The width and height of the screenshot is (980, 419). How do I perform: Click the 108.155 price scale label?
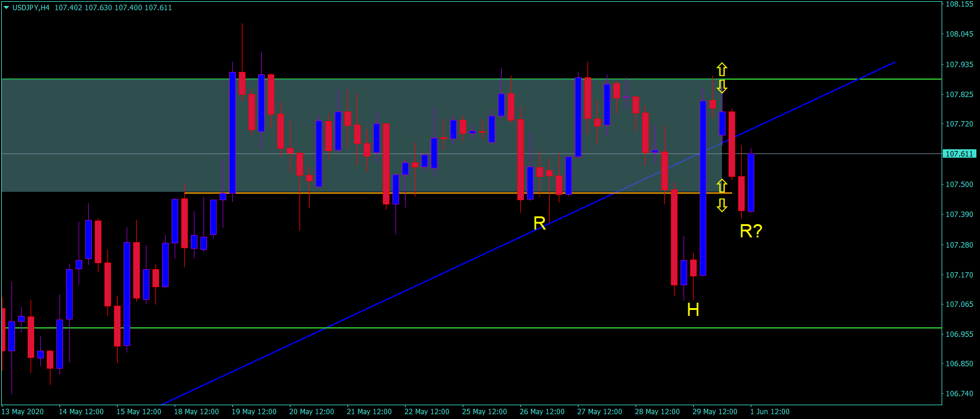click(x=959, y=4)
